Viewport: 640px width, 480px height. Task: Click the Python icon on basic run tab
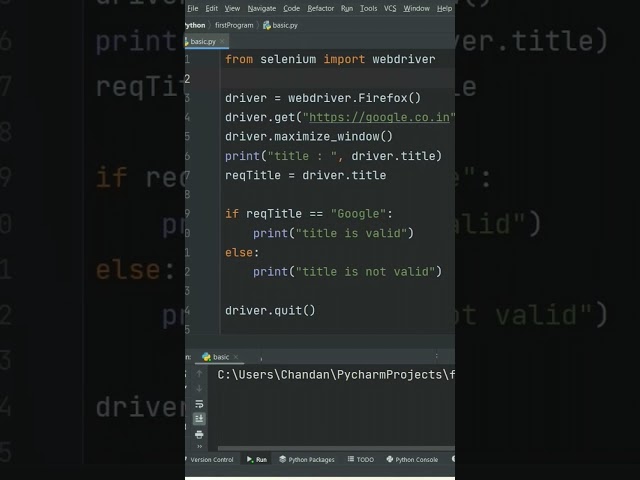coord(206,357)
